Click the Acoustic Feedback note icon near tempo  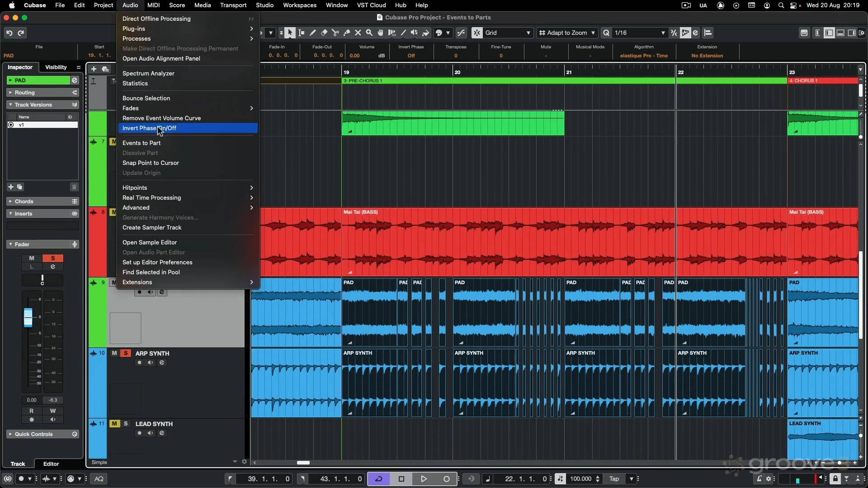[488, 479]
